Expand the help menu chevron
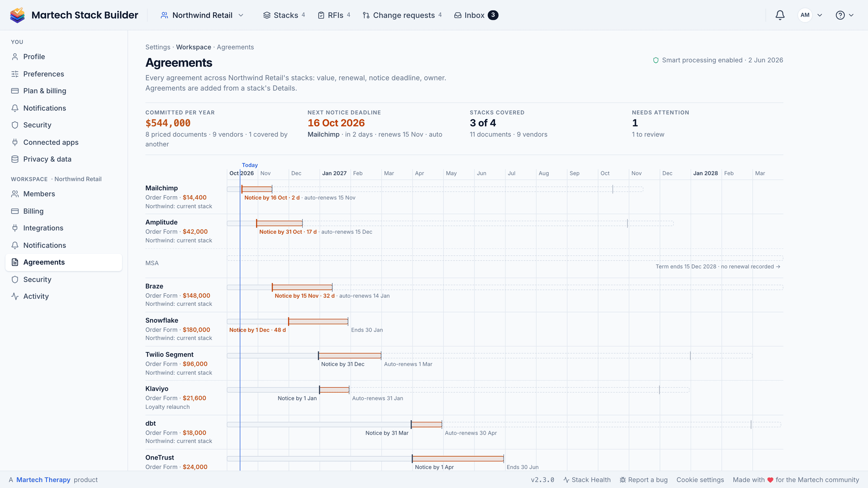Image resolution: width=868 pixels, height=488 pixels. click(851, 15)
